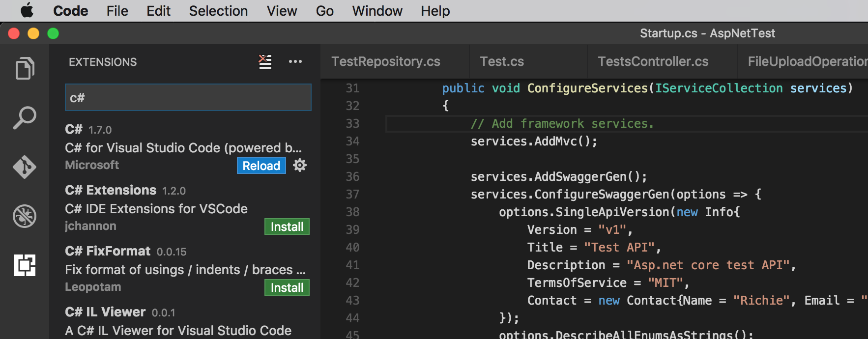Viewport: 868px width, 339px height.
Task: Click line number 33 in gutter
Action: [352, 124]
